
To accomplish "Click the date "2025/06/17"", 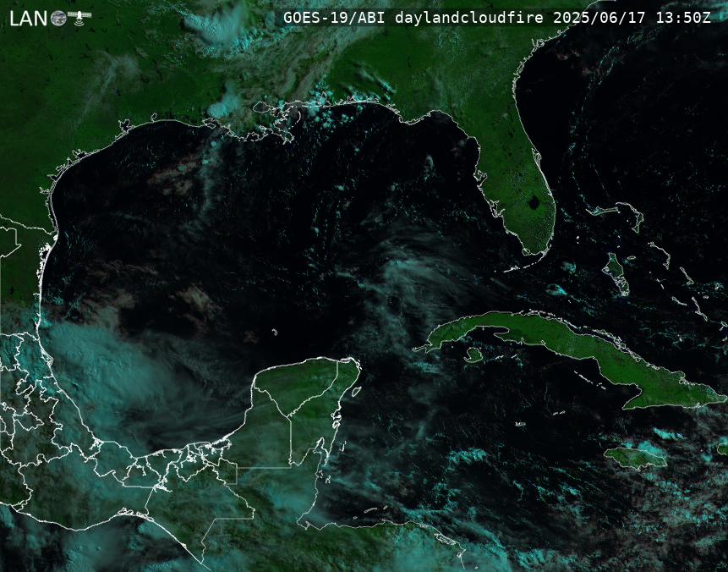I will click(x=599, y=18).
